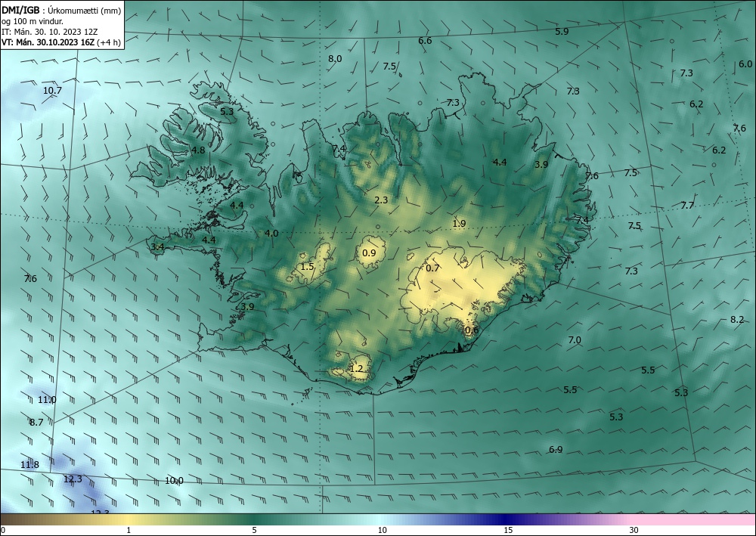Click the 0.7 value on the large glacier
The image size is (756, 536).
pyautogui.click(x=432, y=268)
